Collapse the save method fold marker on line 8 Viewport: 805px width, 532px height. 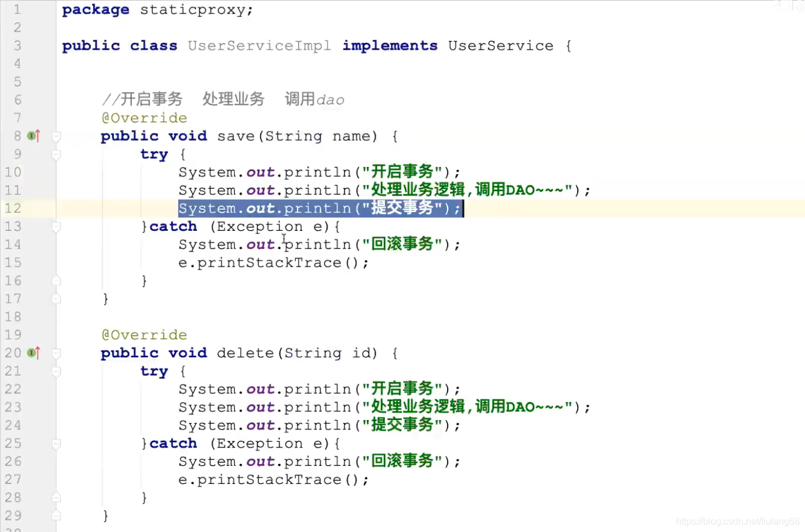pos(56,137)
